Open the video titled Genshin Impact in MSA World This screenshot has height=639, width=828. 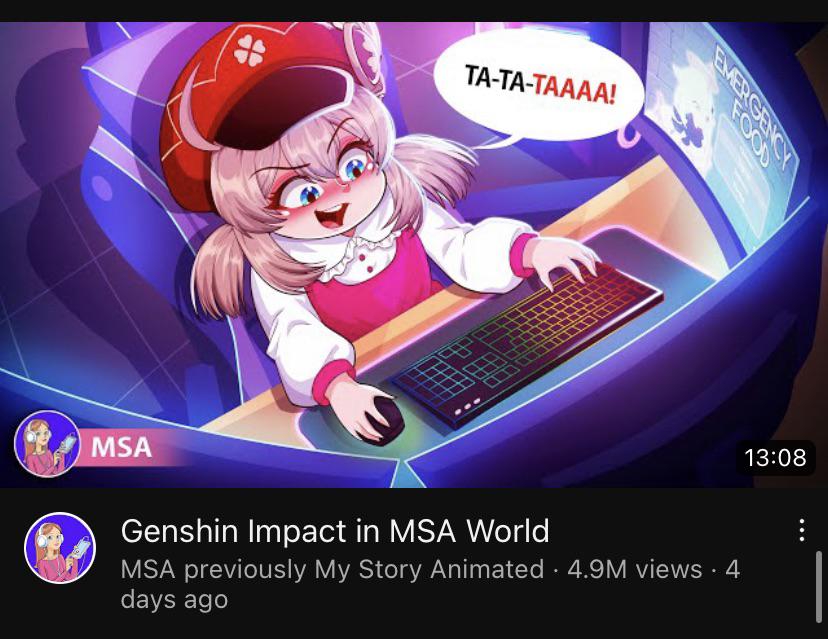[335, 531]
